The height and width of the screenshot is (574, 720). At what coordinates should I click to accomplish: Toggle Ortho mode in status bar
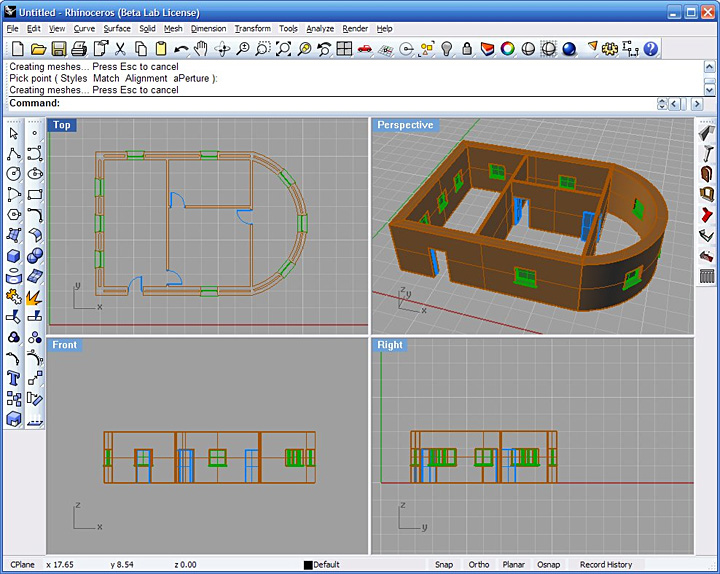pos(479,564)
